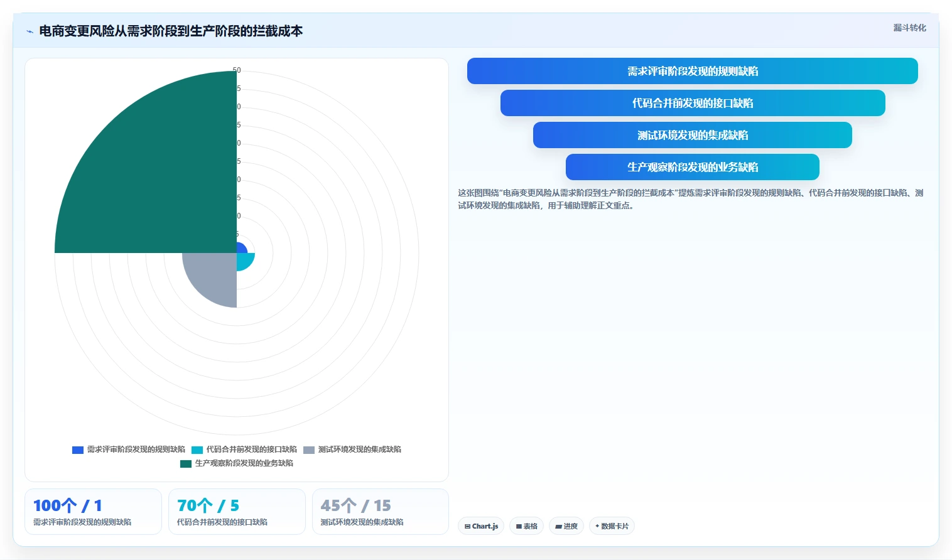
Task: Click the icon beside the card title
Action: [x=30, y=31]
